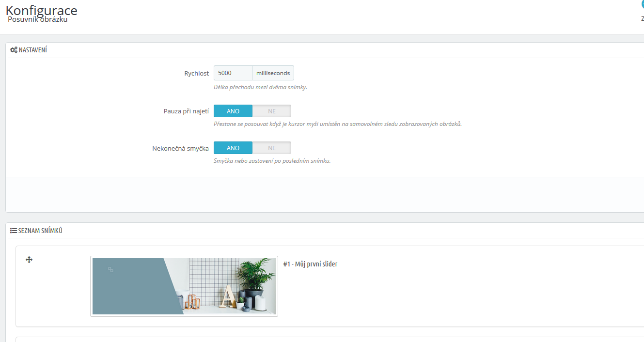Screen dimensions: 644x342
Task: Click the gear icon in Nastavení header
Action: pyautogui.click(x=14, y=50)
